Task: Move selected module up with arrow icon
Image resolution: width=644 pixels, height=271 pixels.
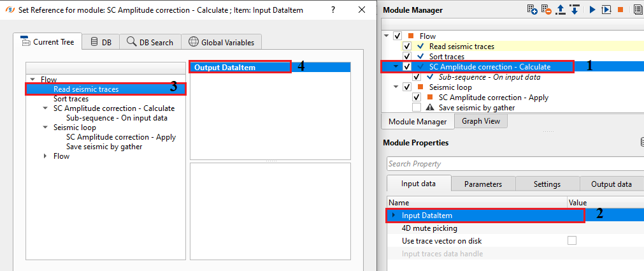Action: (561, 10)
